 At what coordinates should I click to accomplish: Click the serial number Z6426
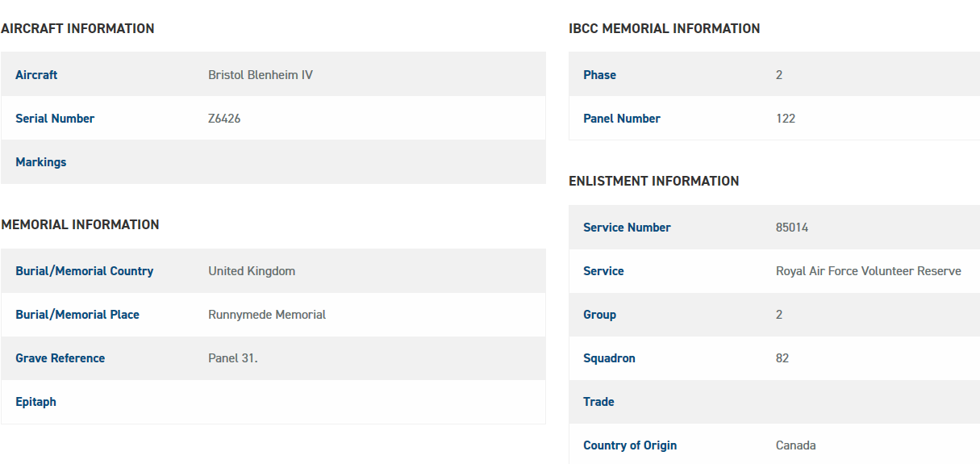pos(224,119)
